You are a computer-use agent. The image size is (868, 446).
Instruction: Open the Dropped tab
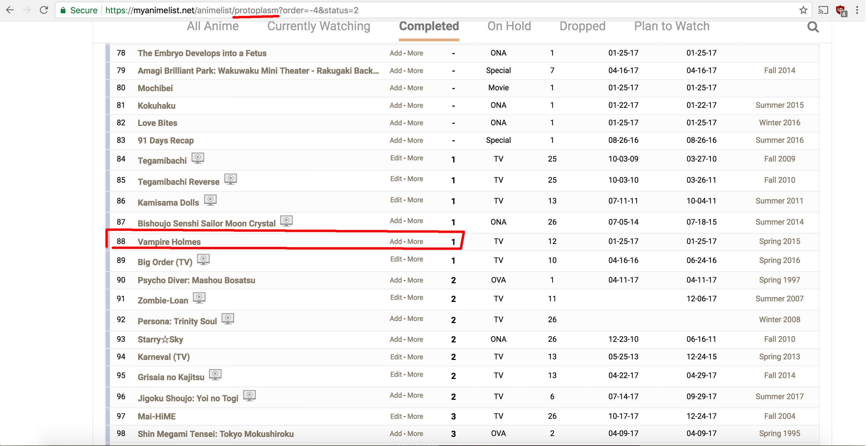(x=582, y=26)
